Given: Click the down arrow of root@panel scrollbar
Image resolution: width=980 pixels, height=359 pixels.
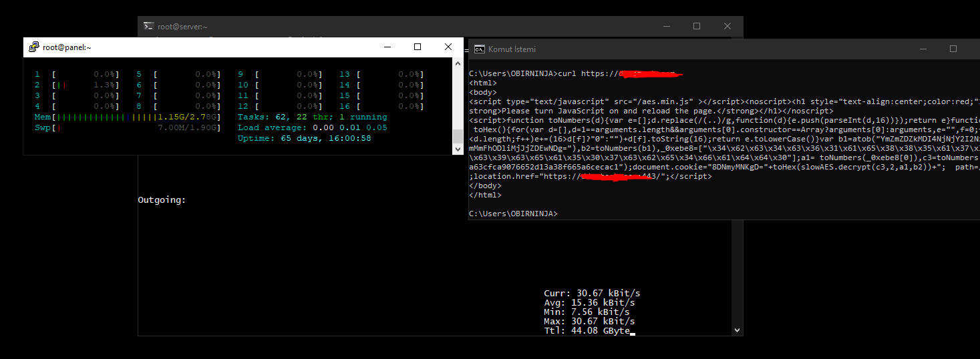Looking at the screenshot, I should tap(458, 149).
